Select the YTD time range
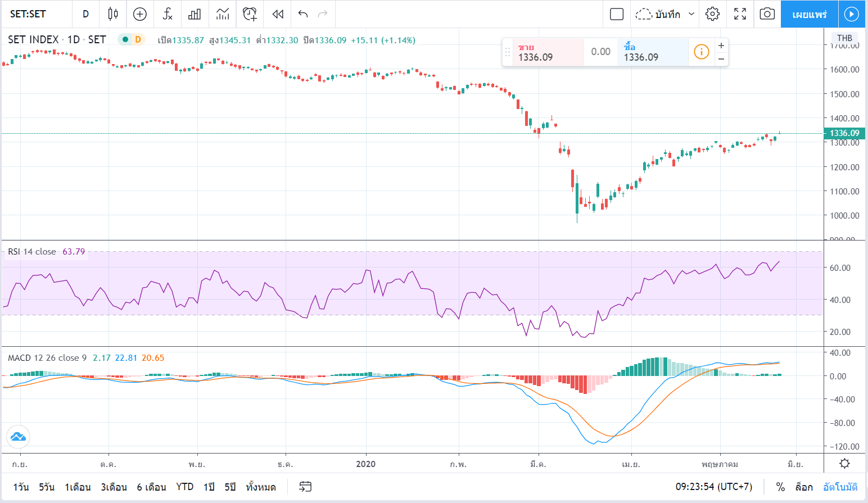The width and height of the screenshot is (868, 503). [x=185, y=487]
